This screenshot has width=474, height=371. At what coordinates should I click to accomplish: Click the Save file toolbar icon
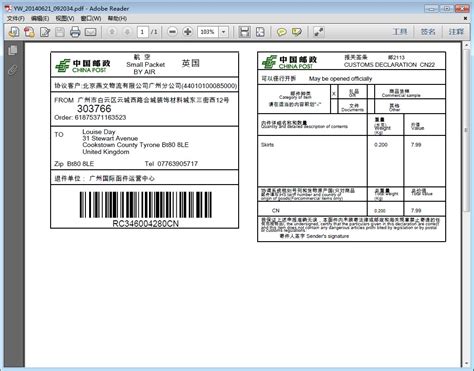(x=60, y=32)
